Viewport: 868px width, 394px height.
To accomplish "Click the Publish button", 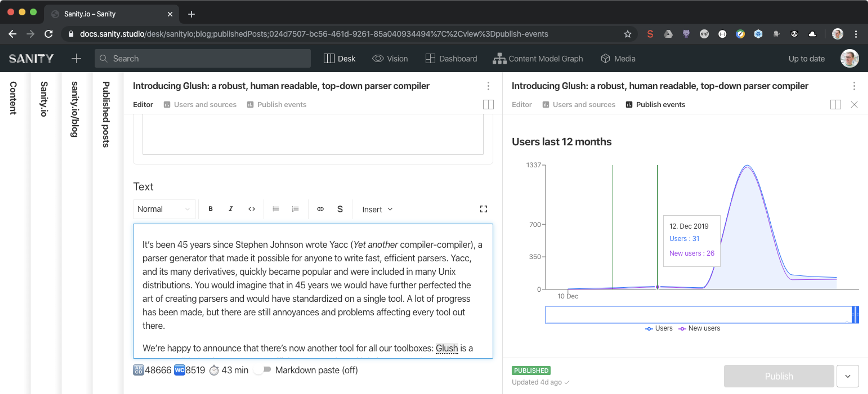I will (x=779, y=376).
